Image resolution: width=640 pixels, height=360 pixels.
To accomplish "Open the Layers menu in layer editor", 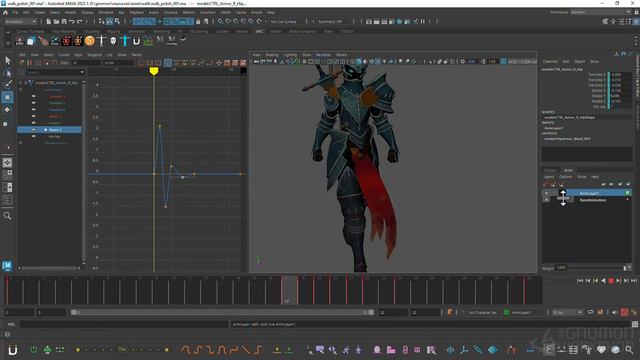I will pyautogui.click(x=549, y=177).
